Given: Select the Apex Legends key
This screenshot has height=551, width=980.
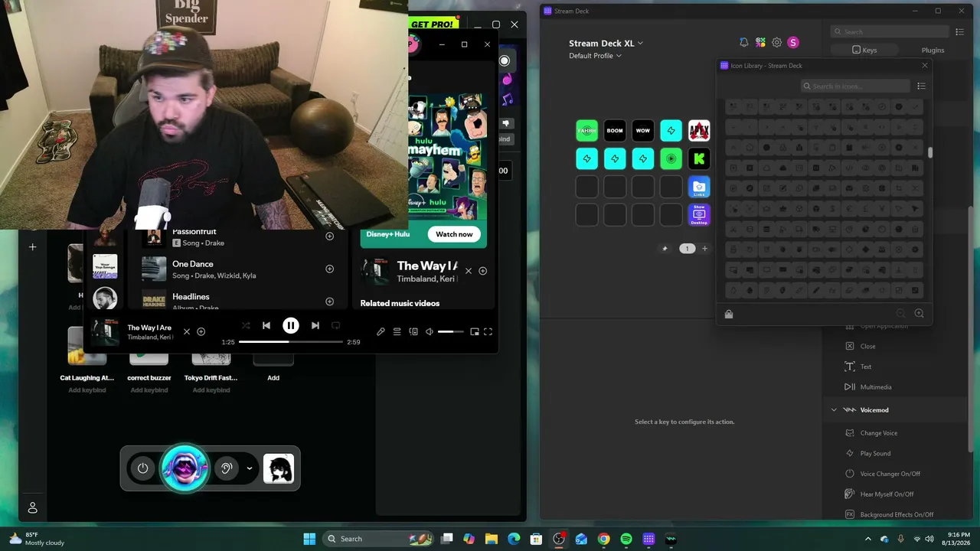Looking at the screenshot, I should [x=699, y=131].
